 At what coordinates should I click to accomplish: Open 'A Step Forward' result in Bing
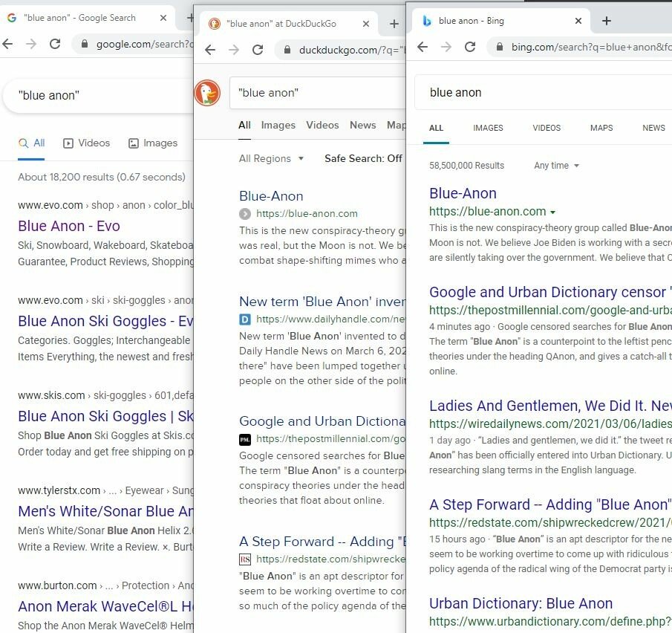pos(550,504)
